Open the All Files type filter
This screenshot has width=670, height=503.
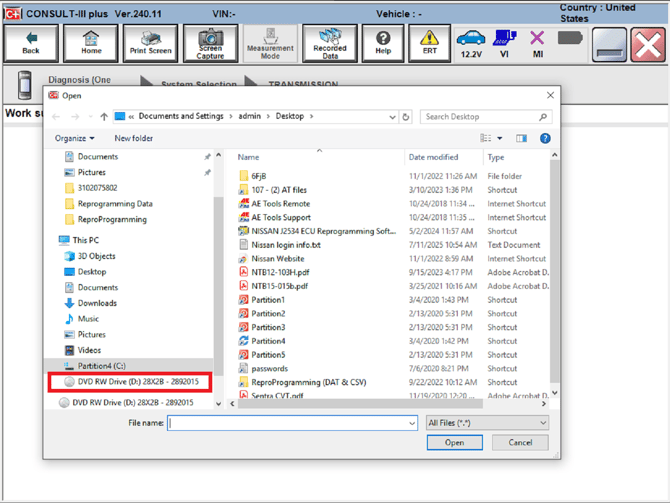[488, 423]
